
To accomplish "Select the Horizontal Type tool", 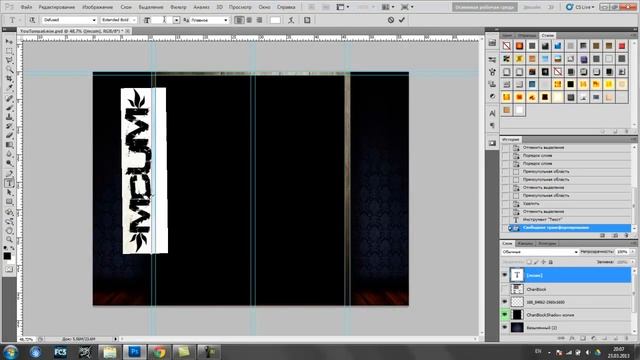I will pos(9,183).
